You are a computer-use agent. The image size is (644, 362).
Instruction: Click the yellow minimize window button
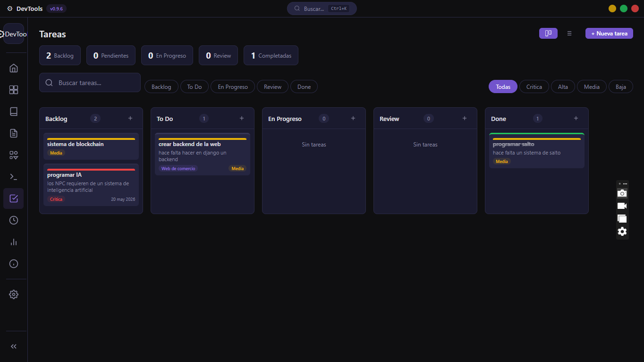coord(612,9)
